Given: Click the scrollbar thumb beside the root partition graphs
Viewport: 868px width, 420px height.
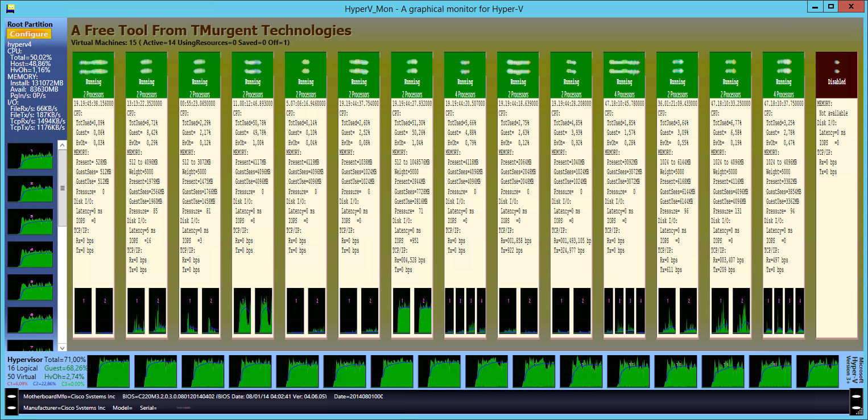Looking at the screenshot, I should click(62, 188).
